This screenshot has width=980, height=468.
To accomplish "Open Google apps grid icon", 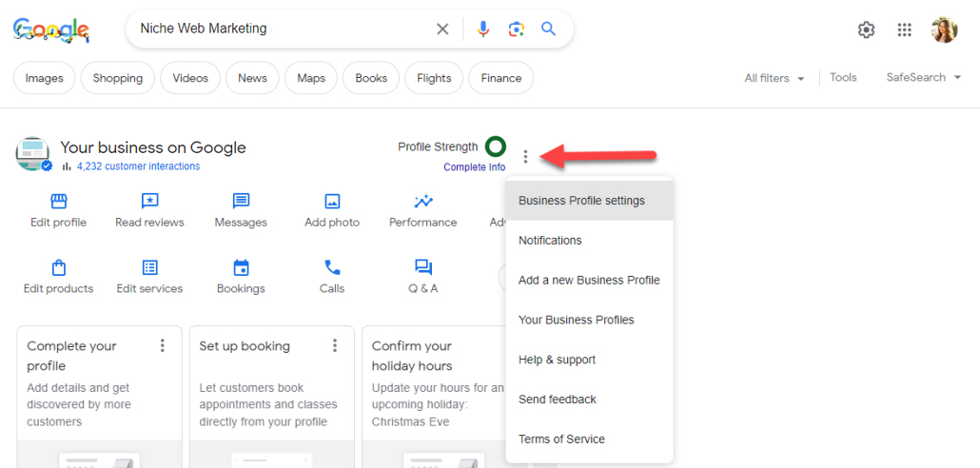I will point(904,29).
